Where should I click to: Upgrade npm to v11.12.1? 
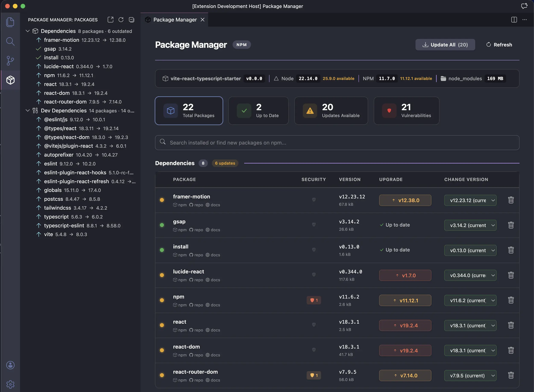click(x=405, y=300)
